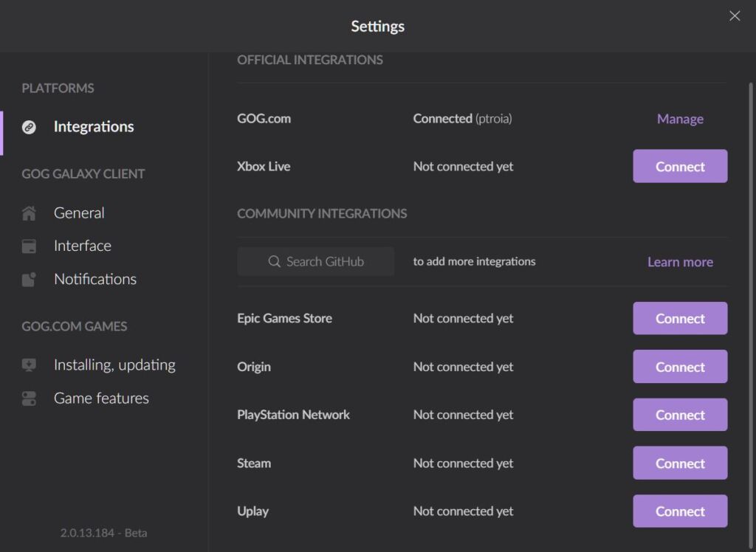Screen dimensions: 756x552
Task: Click Steam's 'Not connected yet' status
Action: pyautogui.click(x=463, y=463)
